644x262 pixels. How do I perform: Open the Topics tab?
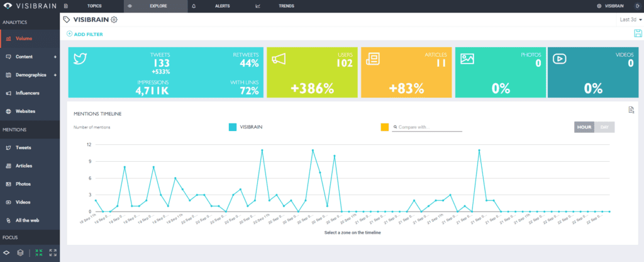[94, 6]
